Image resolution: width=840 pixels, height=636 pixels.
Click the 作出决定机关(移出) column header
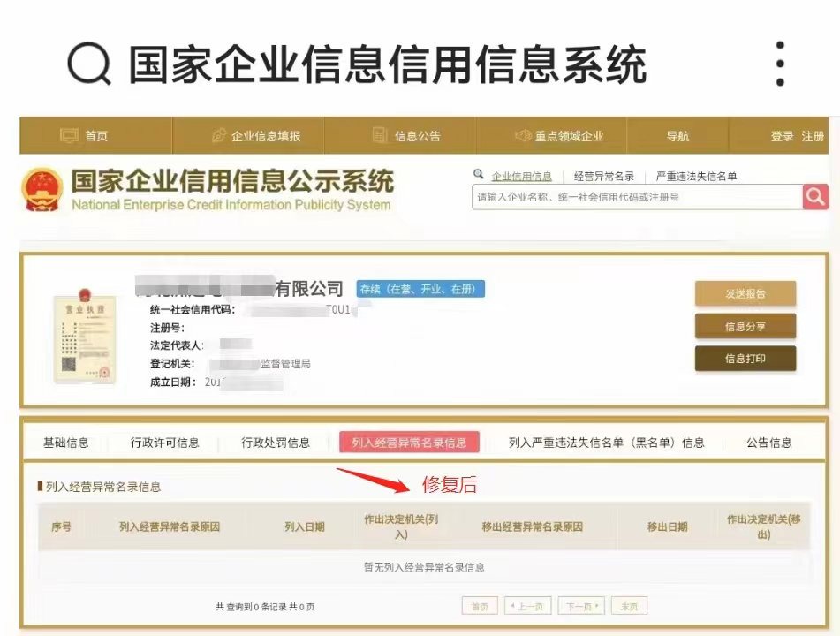point(763,526)
